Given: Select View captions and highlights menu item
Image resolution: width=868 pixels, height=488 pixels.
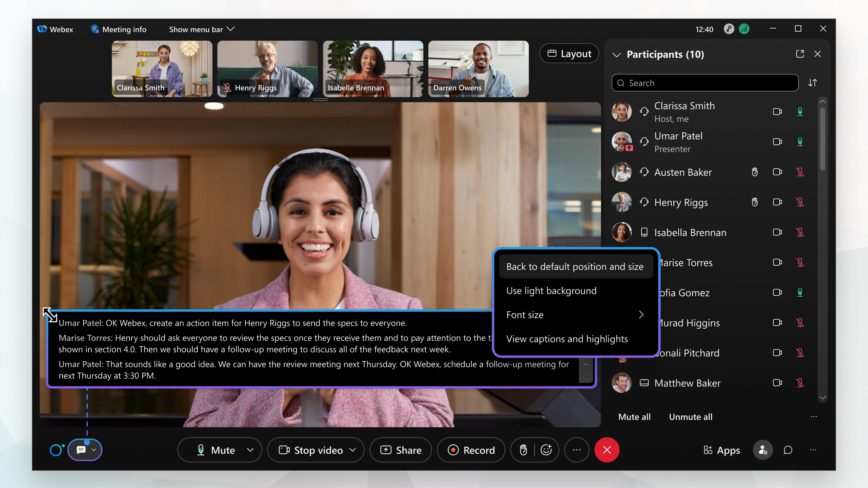Looking at the screenshot, I should pos(567,339).
